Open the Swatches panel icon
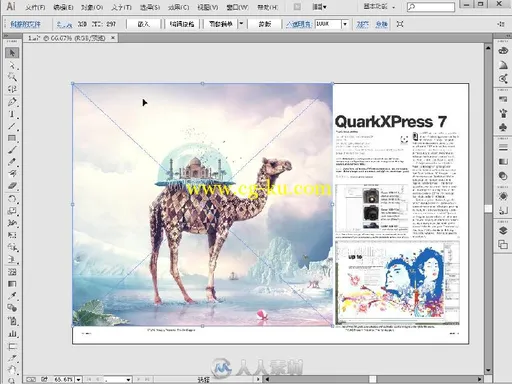The height and width of the screenshot is (384, 512). (503, 99)
